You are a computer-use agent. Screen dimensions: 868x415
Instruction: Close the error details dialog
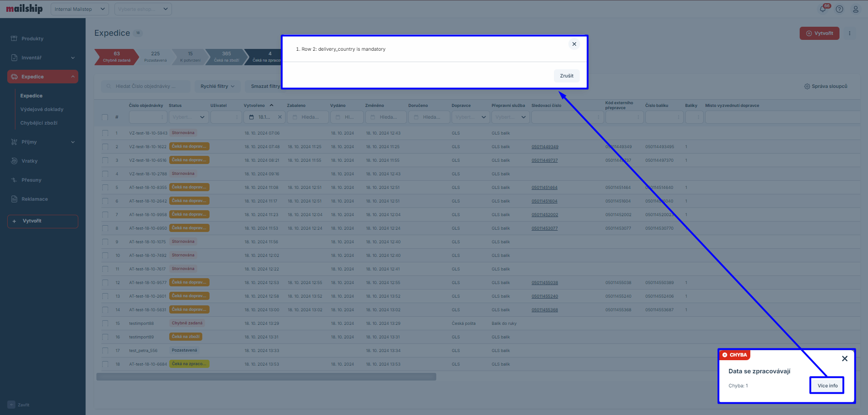[x=574, y=44]
